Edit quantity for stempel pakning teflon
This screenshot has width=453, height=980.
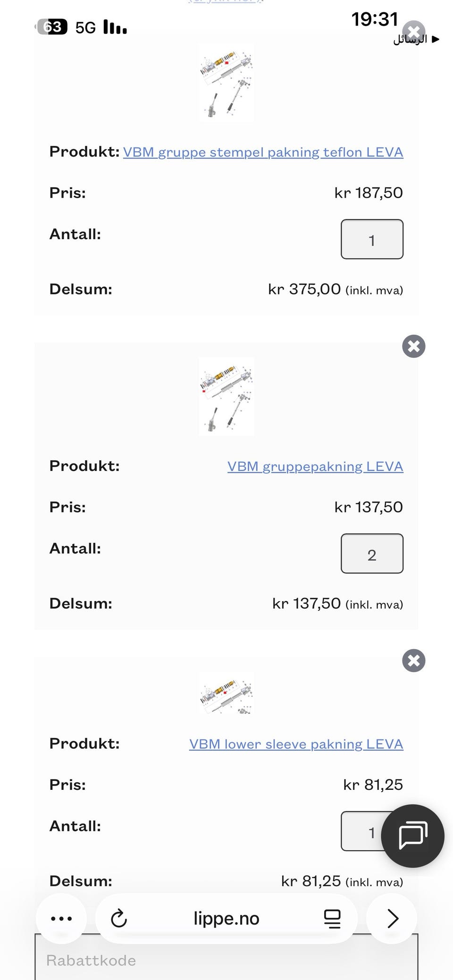(x=371, y=239)
